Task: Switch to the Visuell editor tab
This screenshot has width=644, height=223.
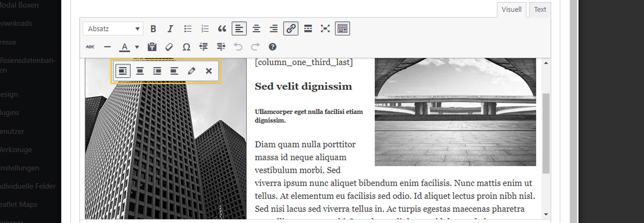Action: click(x=511, y=9)
